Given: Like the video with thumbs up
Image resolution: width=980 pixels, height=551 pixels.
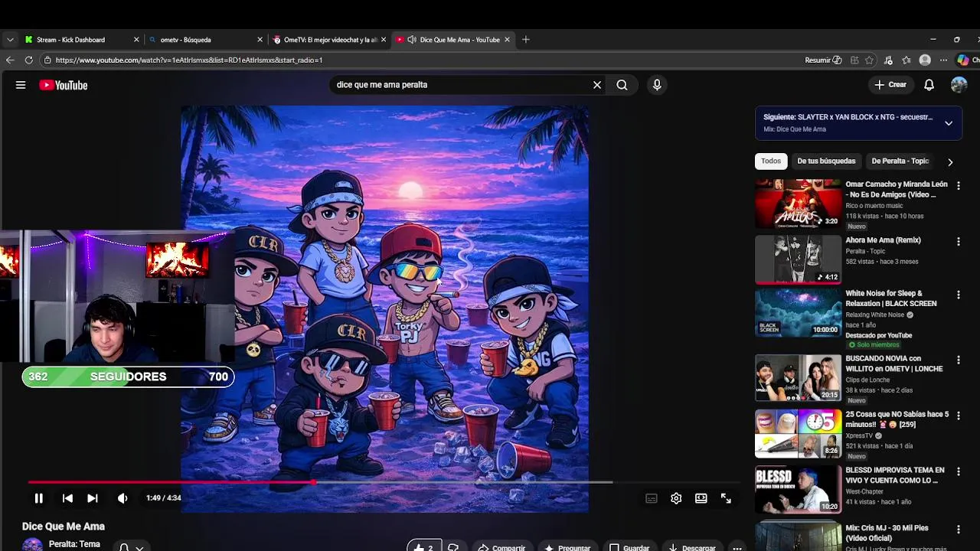Looking at the screenshot, I should pyautogui.click(x=423, y=547).
